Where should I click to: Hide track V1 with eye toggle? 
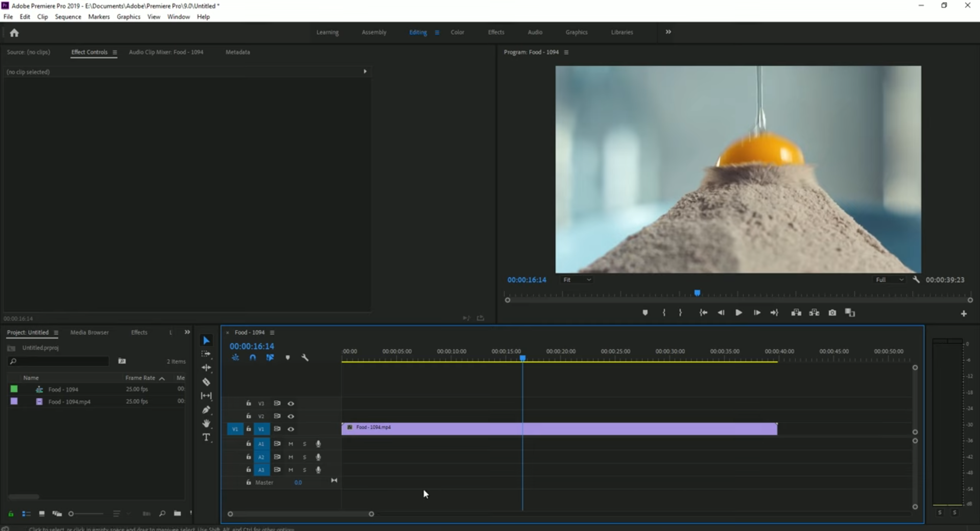pyautogui.click(x=291, y=429)
